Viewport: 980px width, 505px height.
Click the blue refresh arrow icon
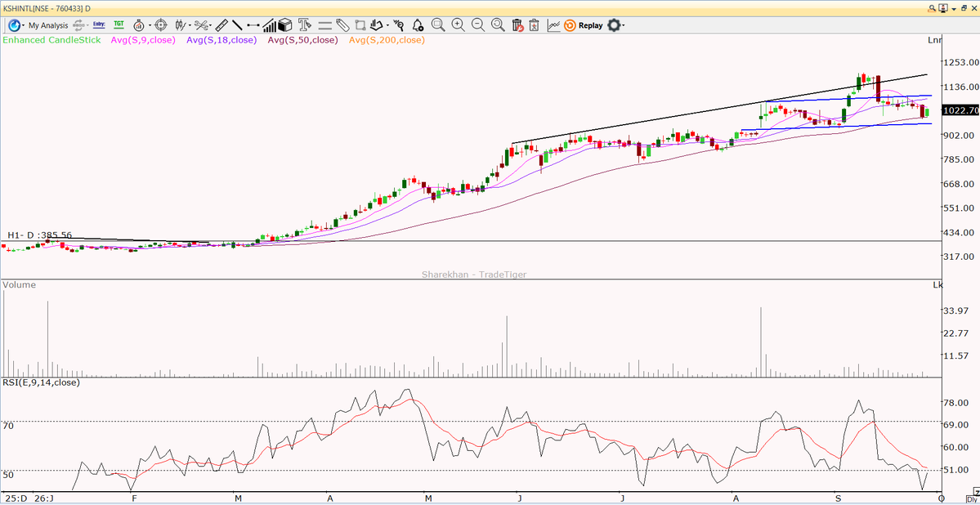[x=14, y=25]
